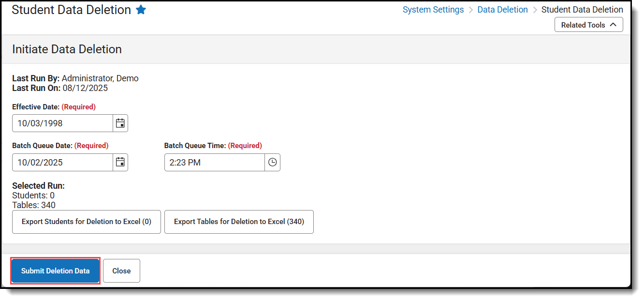The width and height of the screenshot is (644, 301).
Task: Open the System Settings breadcrumb
Action: (x=433, y=9)
